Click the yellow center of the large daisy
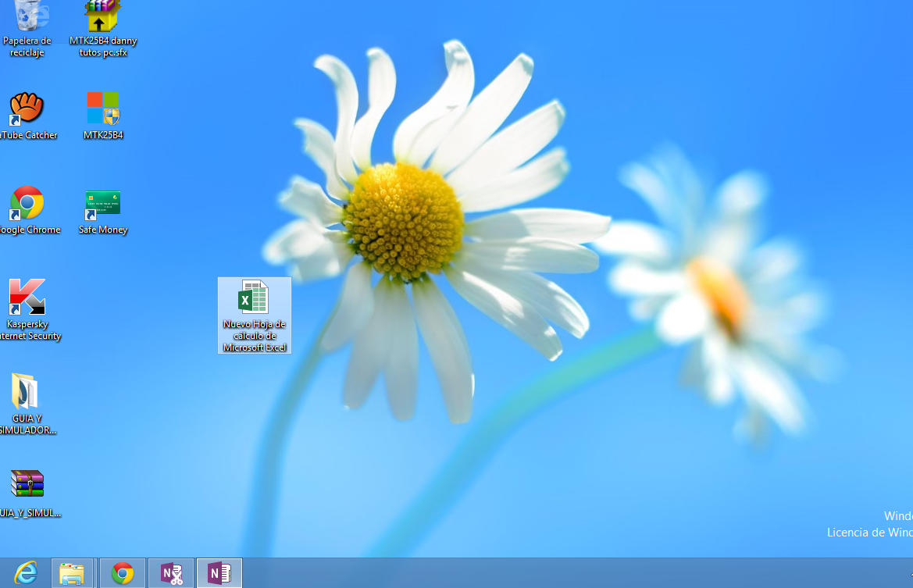This screenshot has width=913, height=588. pos(403,219)
